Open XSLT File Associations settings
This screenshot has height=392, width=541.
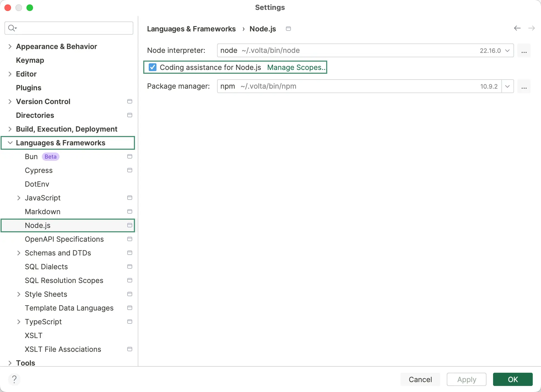[63, 349]
